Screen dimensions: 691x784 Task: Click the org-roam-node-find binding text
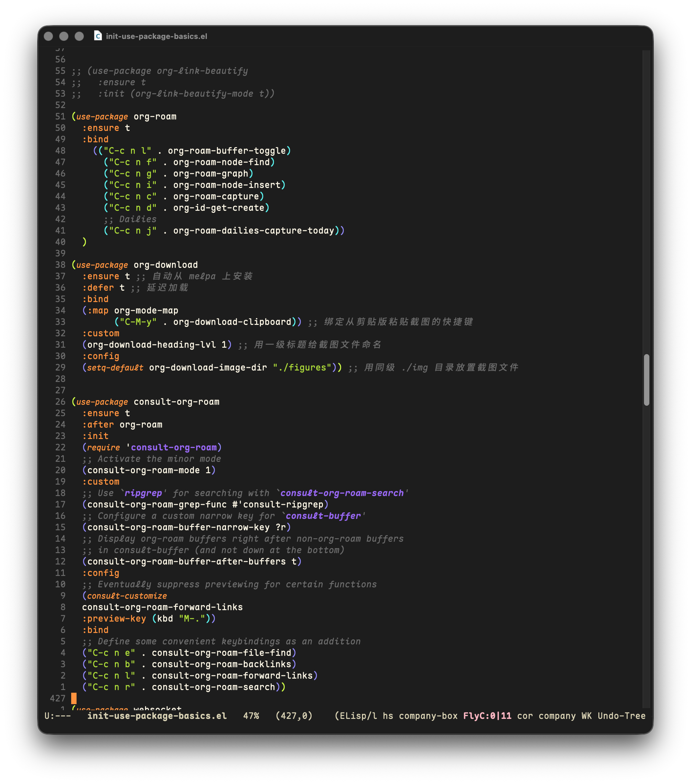tap(221, 162)
